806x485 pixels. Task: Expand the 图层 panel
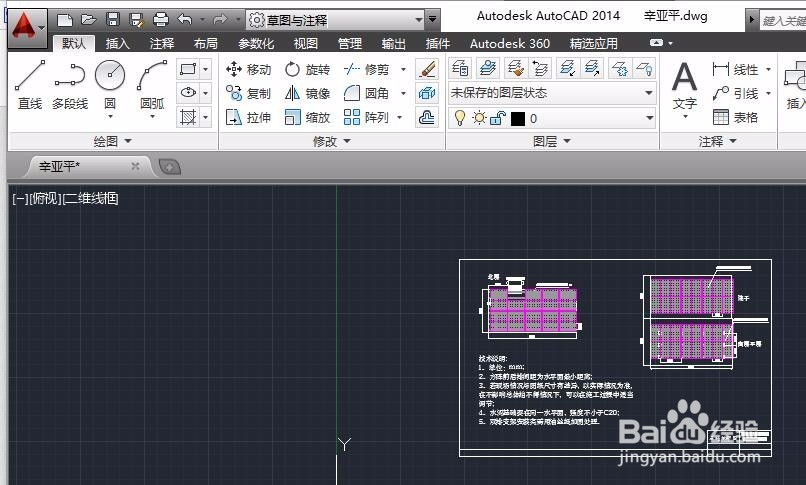(552, 141)
